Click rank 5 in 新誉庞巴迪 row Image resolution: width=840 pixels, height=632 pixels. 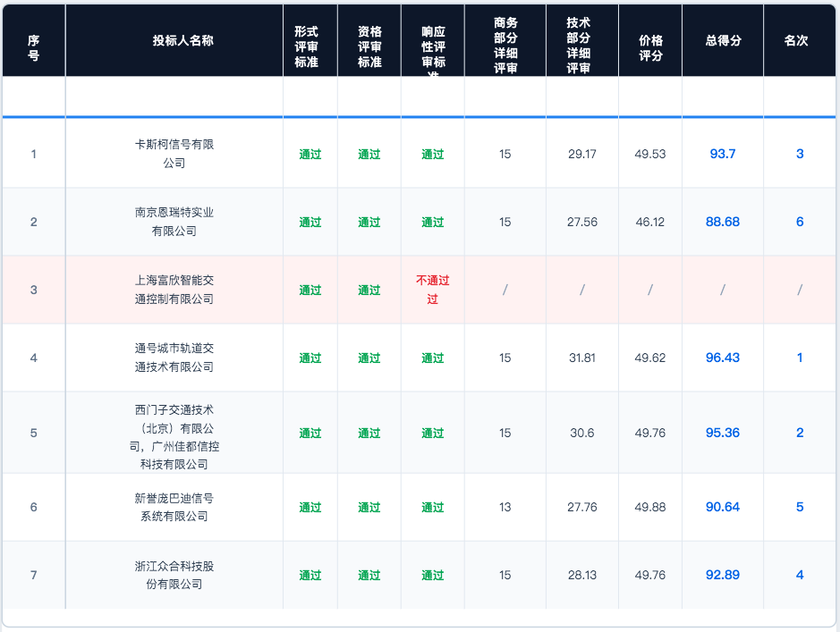pos(800,508)
